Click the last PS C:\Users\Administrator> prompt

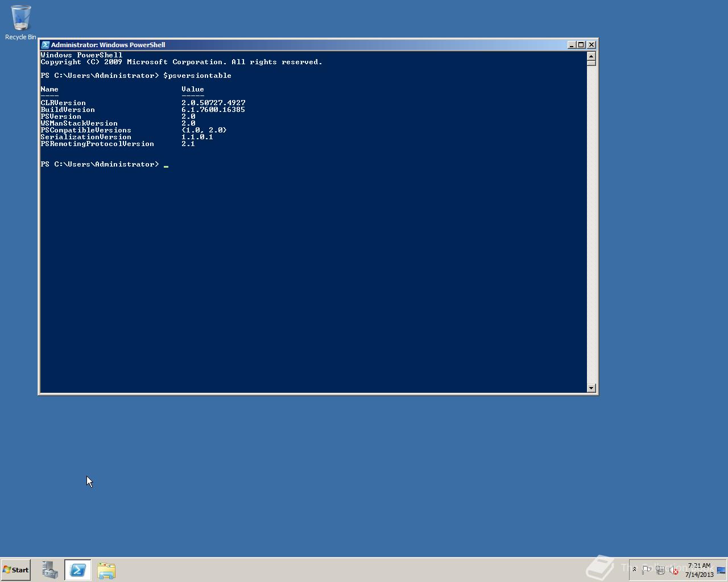tap(100, 164)
